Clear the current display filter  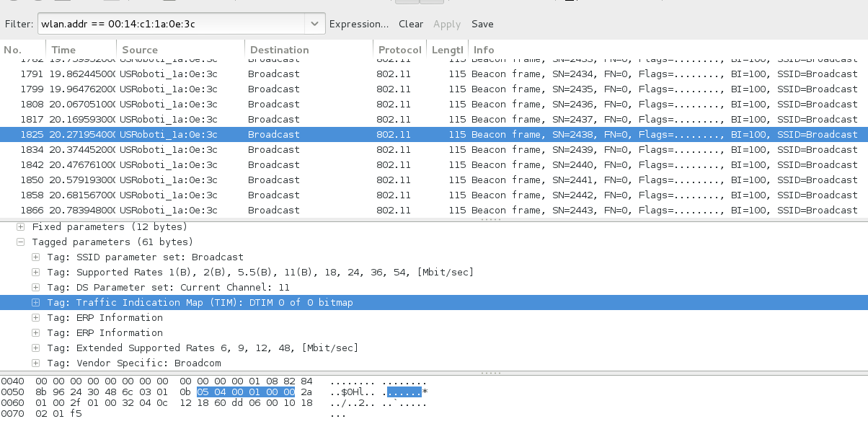[411, 24]
